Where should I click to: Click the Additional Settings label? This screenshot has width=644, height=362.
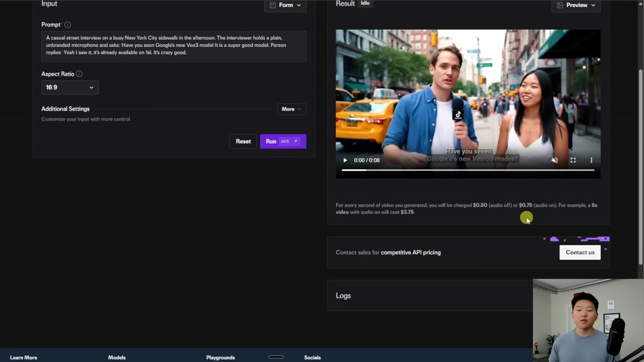(65, 109)
